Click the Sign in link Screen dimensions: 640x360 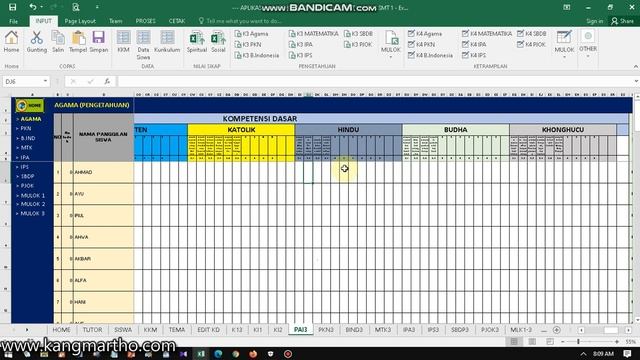tap(594, 21)
